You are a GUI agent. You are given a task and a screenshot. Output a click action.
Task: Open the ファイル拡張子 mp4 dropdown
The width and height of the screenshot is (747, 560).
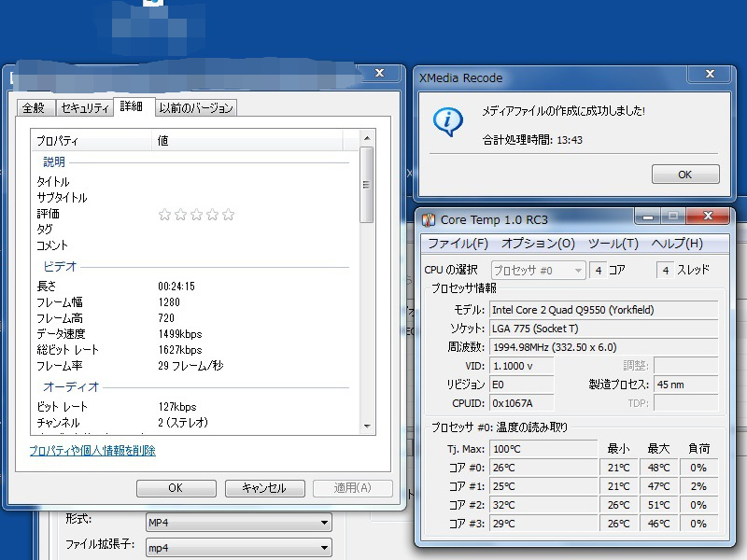tap(238, 548)
